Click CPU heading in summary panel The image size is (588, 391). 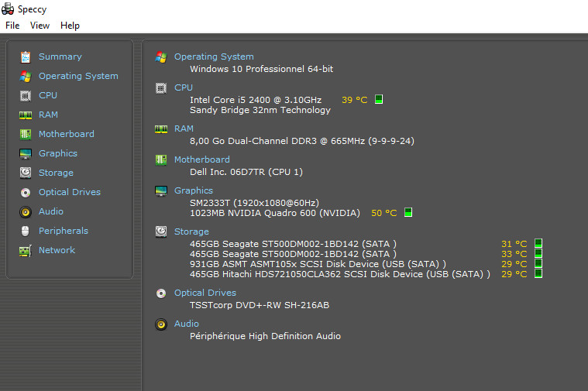coord(184,87)
